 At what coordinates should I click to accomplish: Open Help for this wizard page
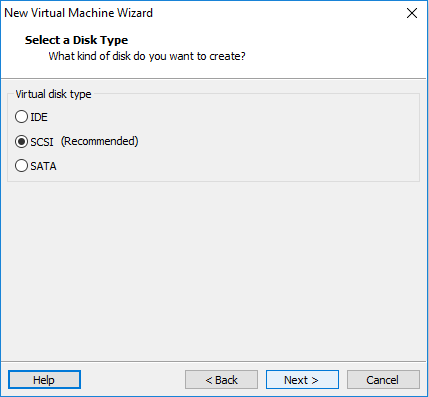click(x=44, y=380)
